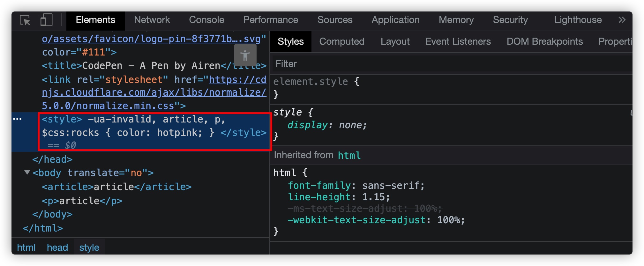Open the Event Listeners pane tab

pyautogui.click(x=458, y=41)
